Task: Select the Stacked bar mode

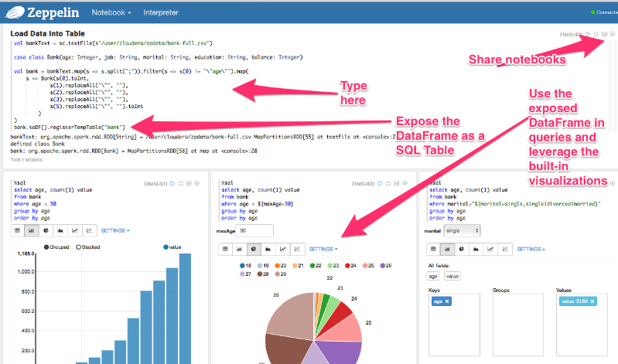Action: pyautogui.click(x=88, y=247)
